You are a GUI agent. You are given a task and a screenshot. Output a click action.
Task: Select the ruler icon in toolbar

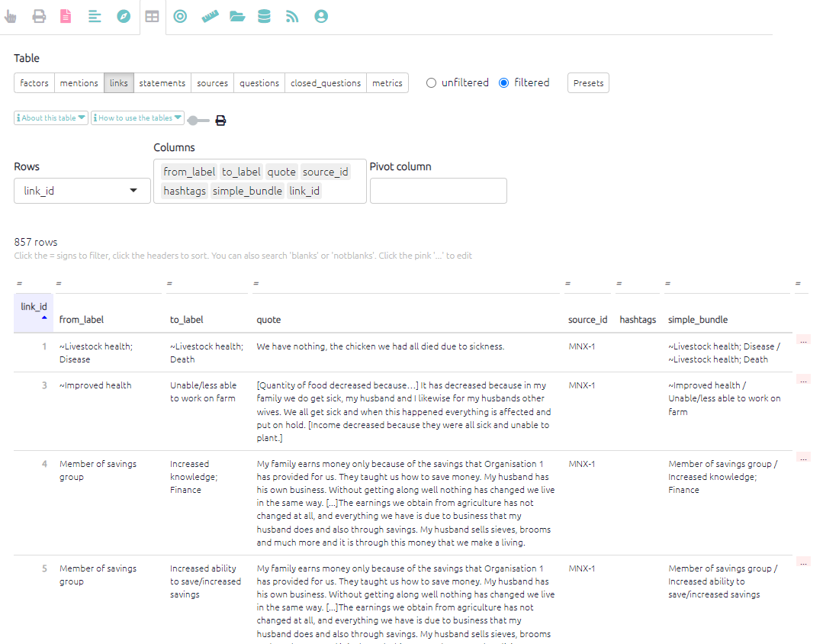(x=210, y=16)
